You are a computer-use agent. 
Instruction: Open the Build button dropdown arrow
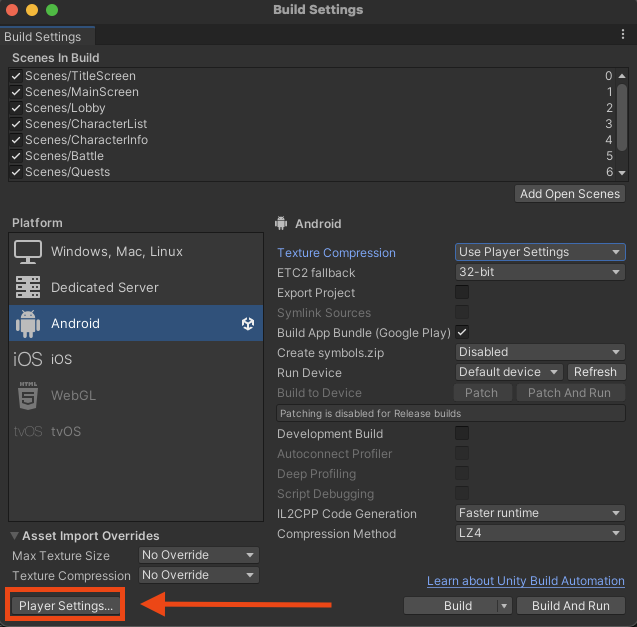click(x=504, y=606)
